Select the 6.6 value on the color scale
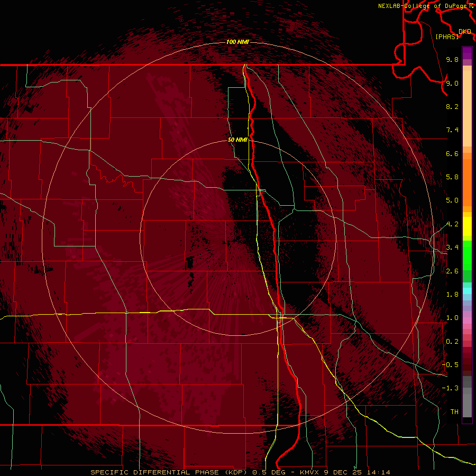The width and height of the screenshot is (476, 476). [452, 153]
